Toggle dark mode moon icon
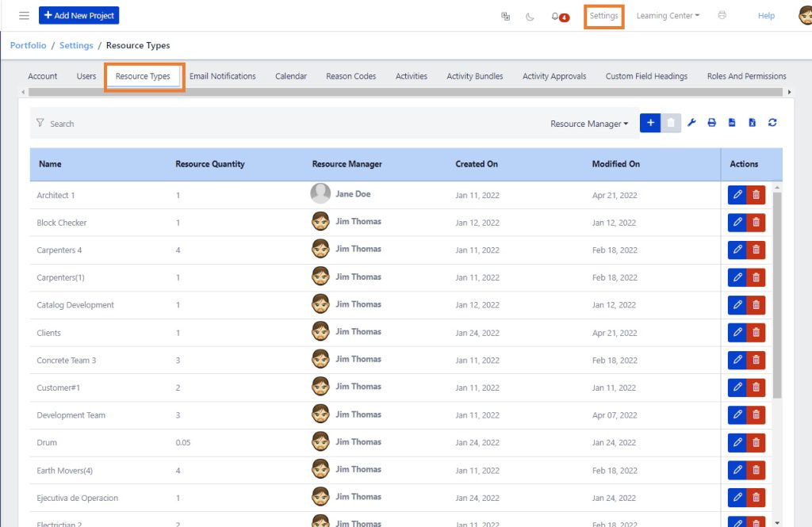The width and height of the screenshot is (812, 527). [x=530, y=17]
